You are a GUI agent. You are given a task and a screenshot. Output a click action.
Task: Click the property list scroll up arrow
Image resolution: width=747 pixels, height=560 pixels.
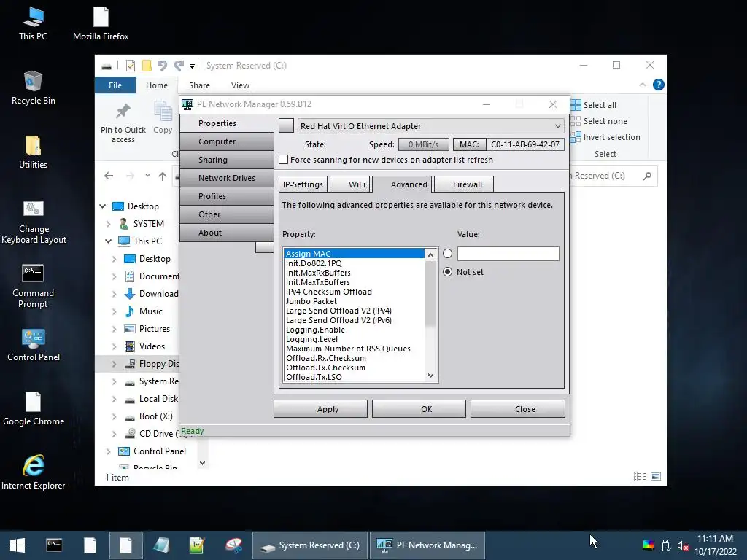click(x=430, y=255)
